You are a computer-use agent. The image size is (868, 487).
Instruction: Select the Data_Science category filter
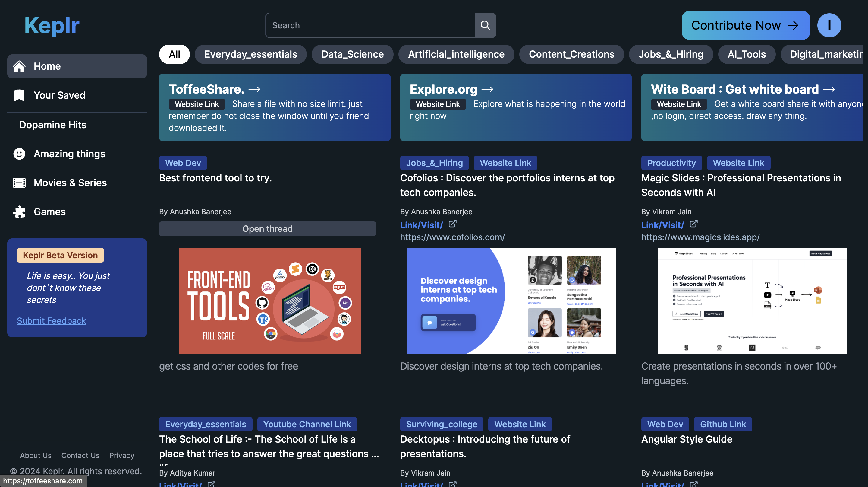(x=352, y=54)
